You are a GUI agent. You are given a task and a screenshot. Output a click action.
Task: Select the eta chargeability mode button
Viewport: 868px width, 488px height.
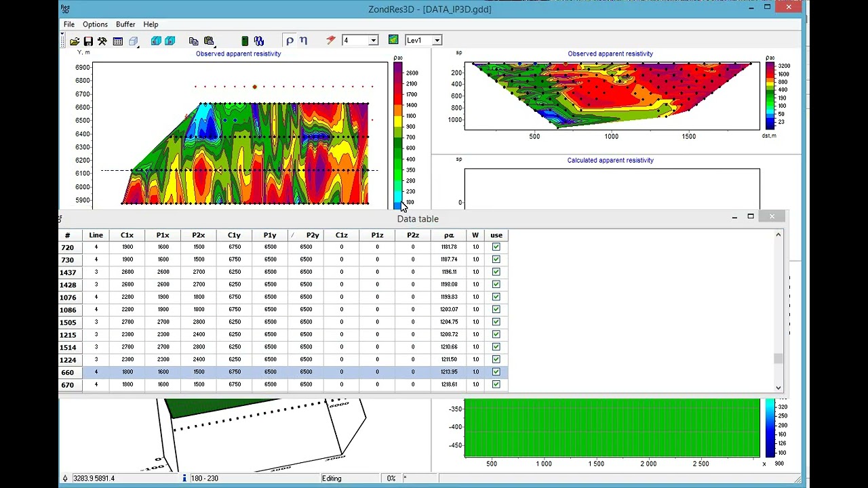pos(303,41)
